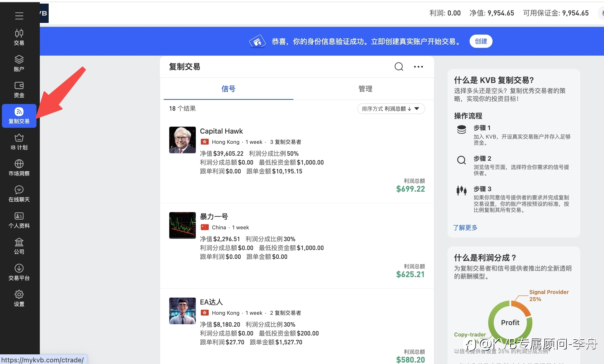
Task: Open the 暴力一号 signal name
Action: 214,217
